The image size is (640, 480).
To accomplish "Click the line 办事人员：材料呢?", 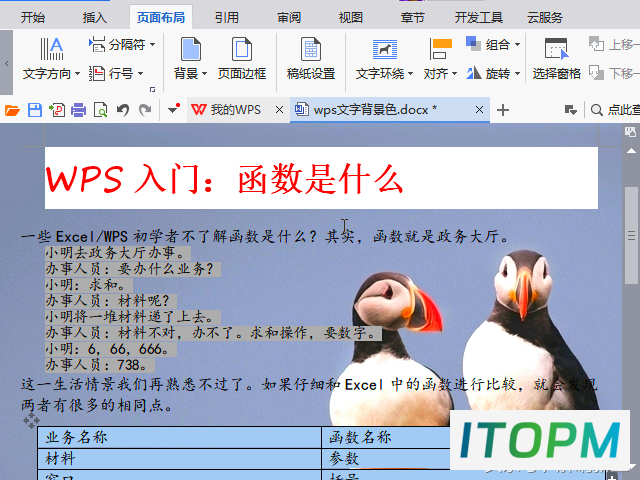I will 111,301.
